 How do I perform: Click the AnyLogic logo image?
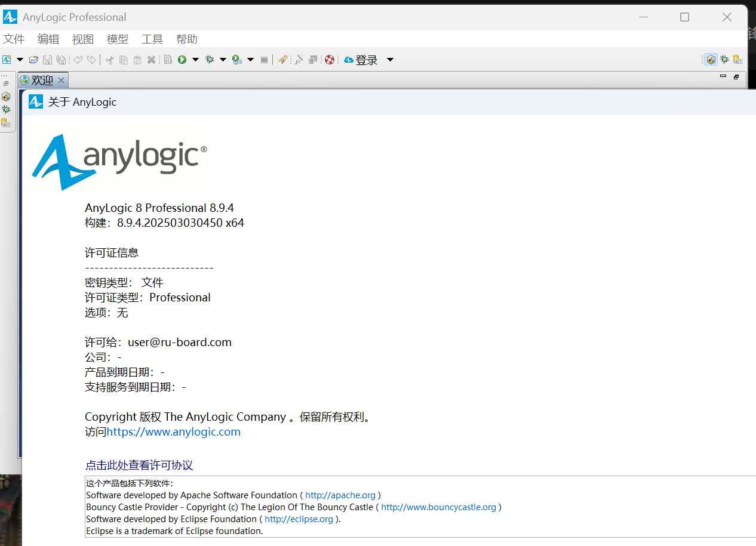(119, 162)
